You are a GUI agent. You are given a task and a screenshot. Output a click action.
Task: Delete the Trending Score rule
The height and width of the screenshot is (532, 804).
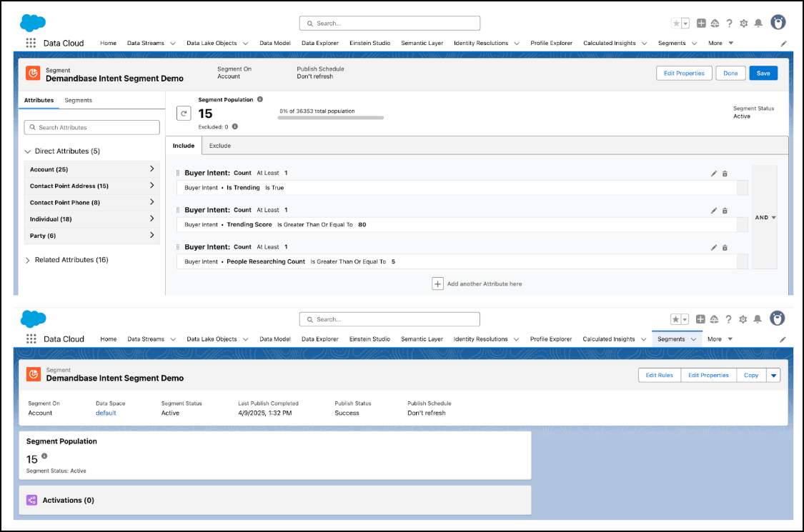click(725, 211)
